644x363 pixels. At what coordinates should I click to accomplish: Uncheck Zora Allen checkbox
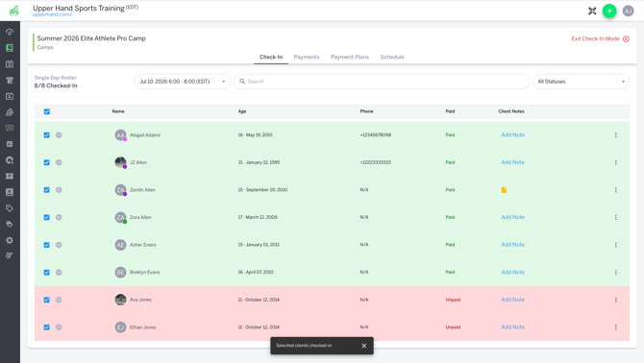47,217
